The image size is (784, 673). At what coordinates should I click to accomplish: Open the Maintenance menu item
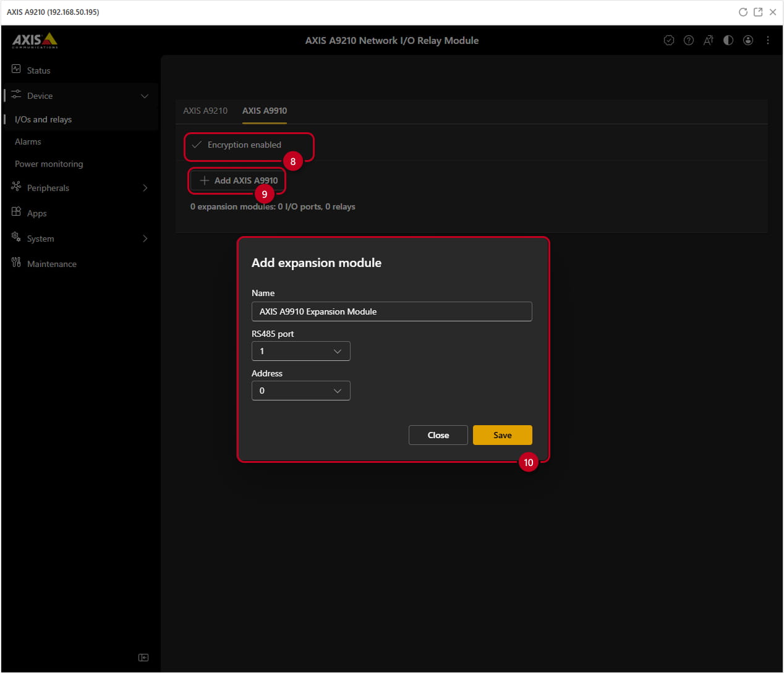click(x=52, y=264)
